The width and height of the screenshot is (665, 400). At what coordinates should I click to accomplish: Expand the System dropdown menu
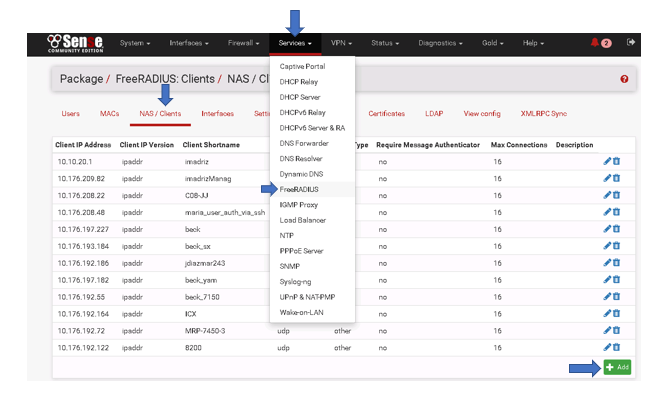(x=134, y=43)
